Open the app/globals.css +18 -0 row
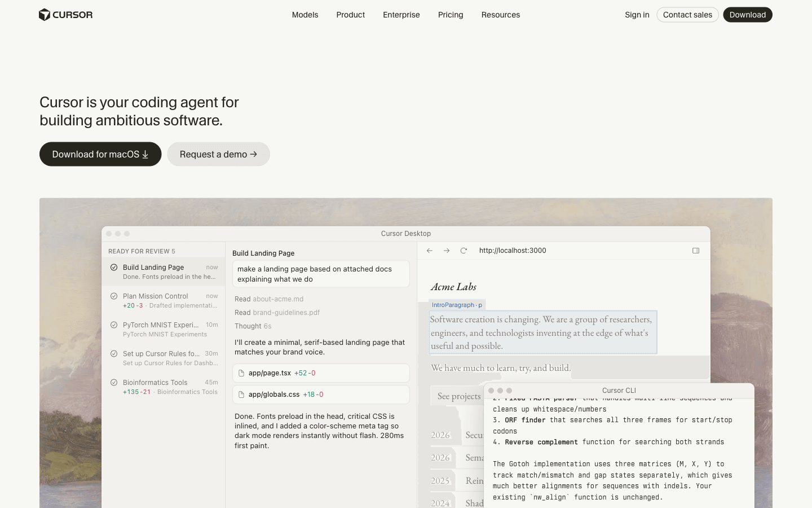This screenshot has width=812, height=508. (x=321, y=395)
